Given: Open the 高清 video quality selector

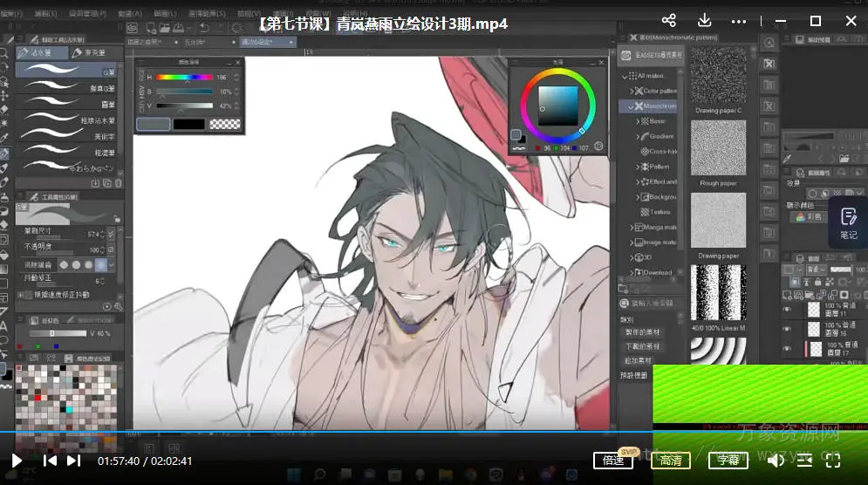Looking at the screenshot, I should point(670,461).
